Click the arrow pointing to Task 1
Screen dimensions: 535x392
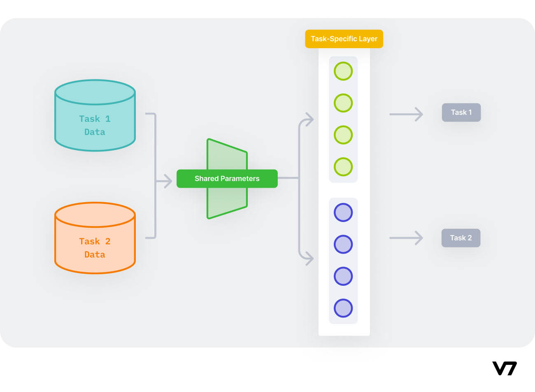406,114
